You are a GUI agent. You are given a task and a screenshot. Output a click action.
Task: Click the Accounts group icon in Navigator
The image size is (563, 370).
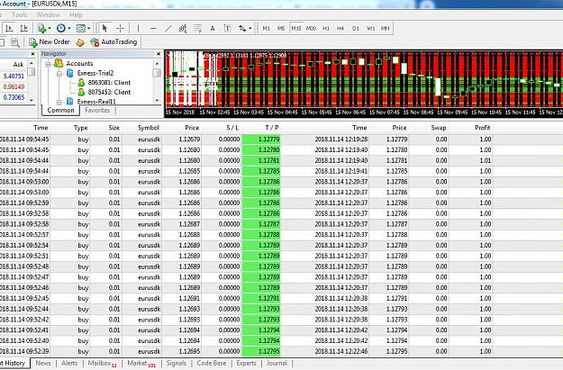coord(59,64)
